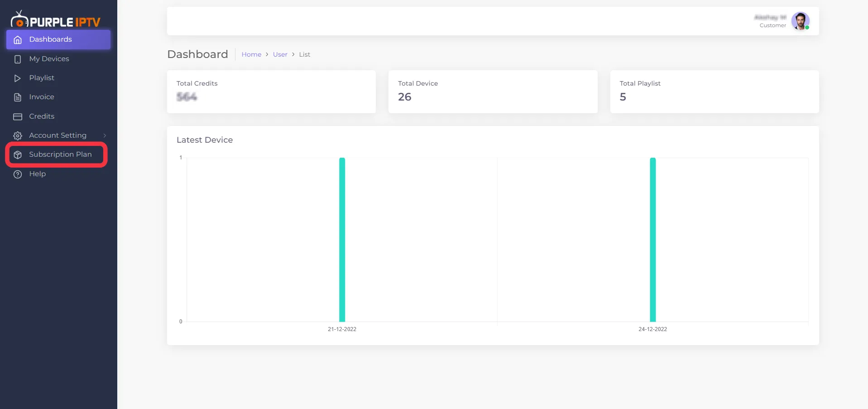This screenshot has height=409, width=868.
Task: Click the 24-12-2022 axis label
Action: [x=652, y=329]
